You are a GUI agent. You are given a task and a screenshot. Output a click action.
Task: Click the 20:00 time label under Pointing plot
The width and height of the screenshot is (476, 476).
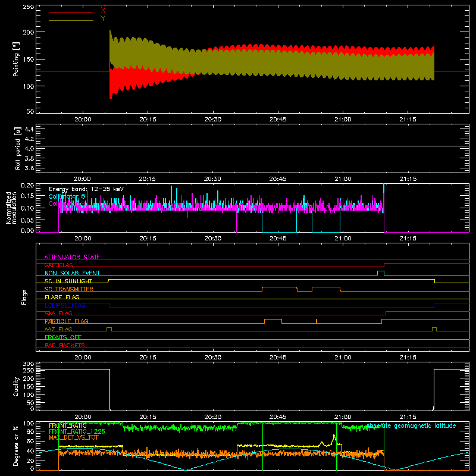[x=83, y=120]
